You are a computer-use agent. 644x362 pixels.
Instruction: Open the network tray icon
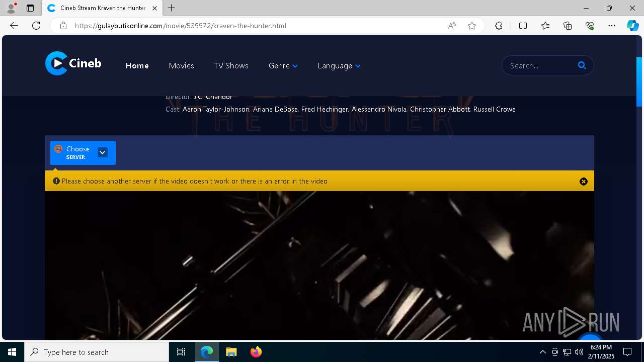(567, 352)
